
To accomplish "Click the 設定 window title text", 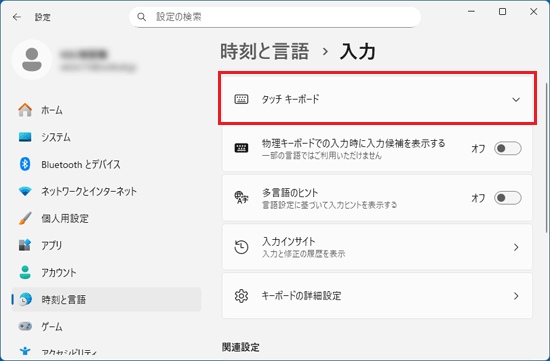I will (x=42, y=17).
